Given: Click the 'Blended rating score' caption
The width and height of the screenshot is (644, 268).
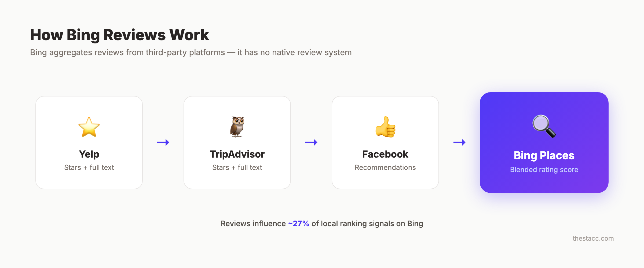Looking at the screenshot, I should [x=544, y=170].
